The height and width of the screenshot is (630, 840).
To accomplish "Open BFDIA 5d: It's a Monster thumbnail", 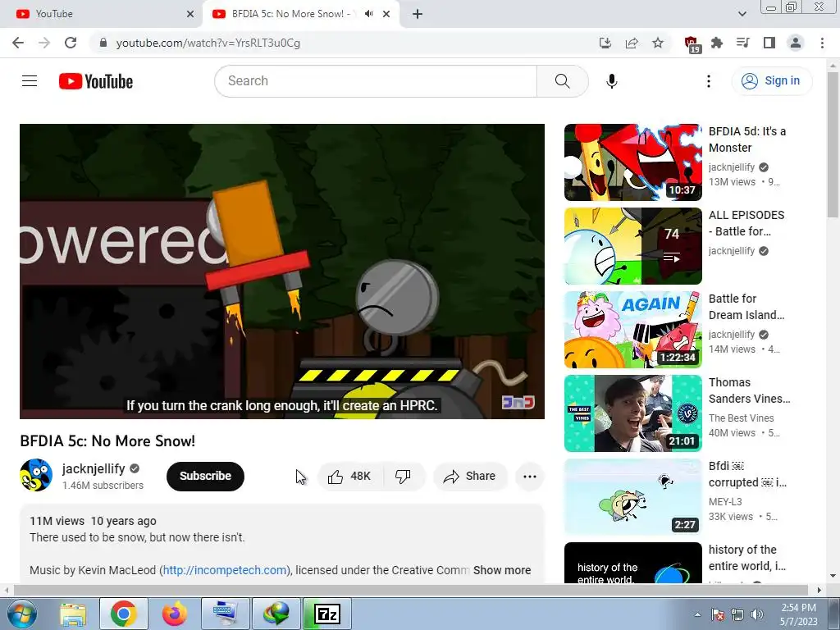I will tap(632, 162).
